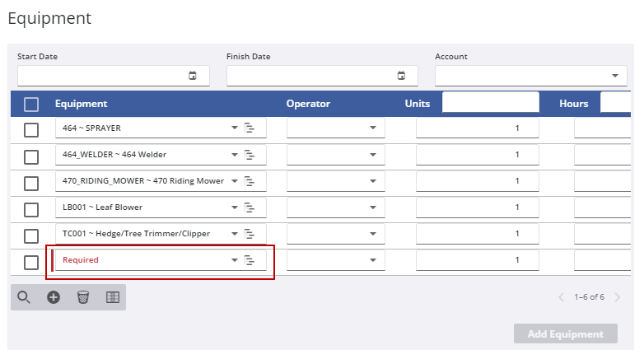Click the Hours header bulk input box
644x359 pixels.
coord(615,102)
